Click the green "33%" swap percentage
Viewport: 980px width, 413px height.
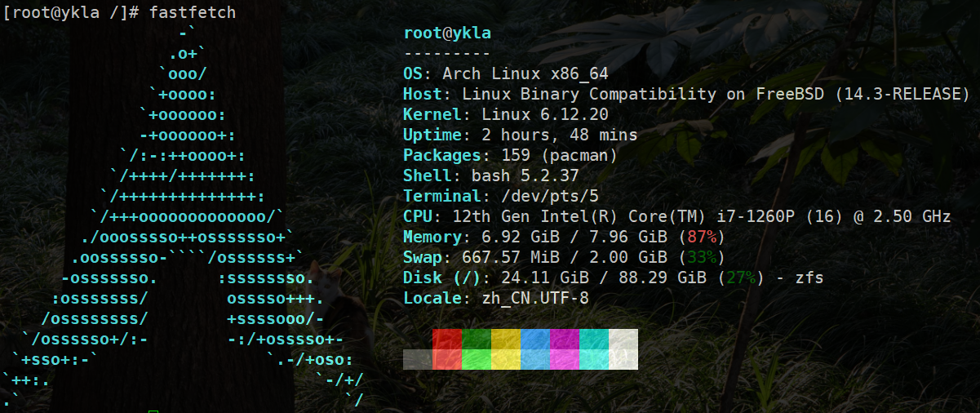(x=702, y=257)
